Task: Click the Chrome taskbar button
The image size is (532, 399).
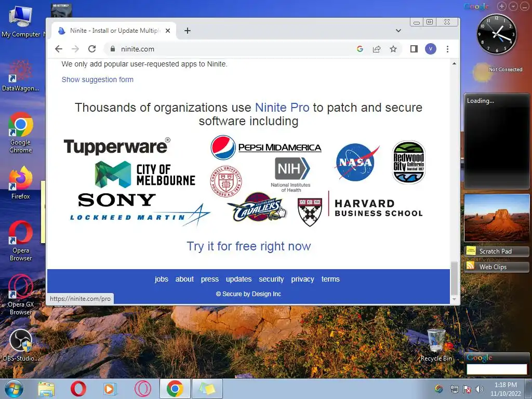Action: pos(175,389)
